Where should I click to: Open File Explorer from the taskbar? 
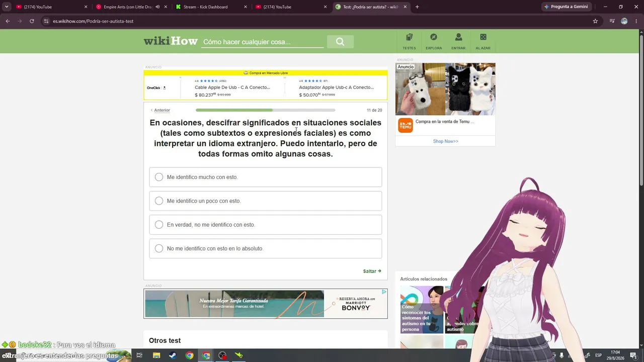click(x=156, y=355)
